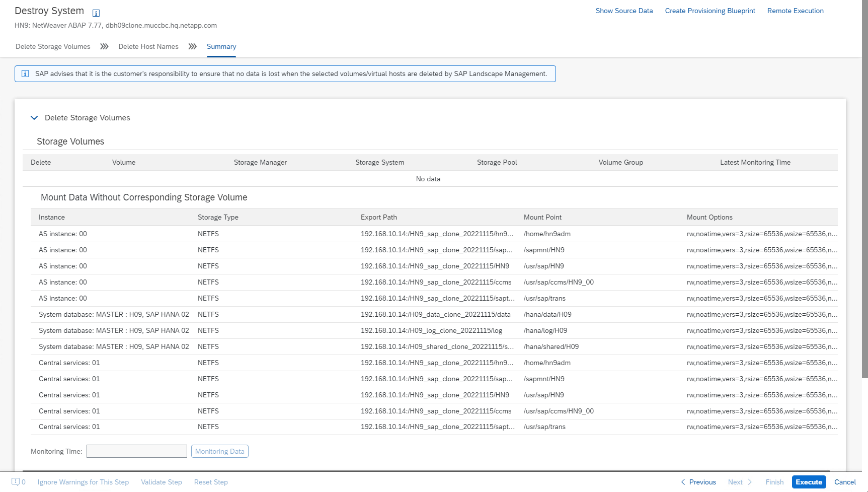Click the Monitoring Data button
Viewport: 868px width, 492px height.
pyautogui.click(x=220, y=451)
